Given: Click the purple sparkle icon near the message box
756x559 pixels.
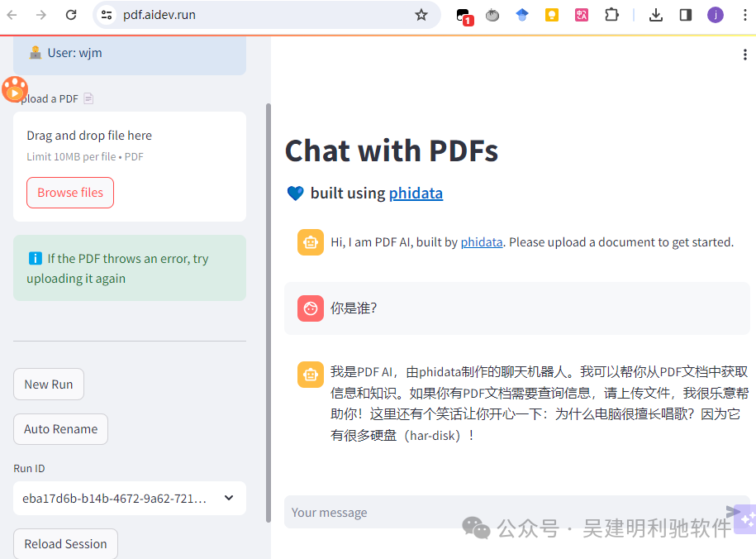Looking at the screenshot, I should (745, 519).
